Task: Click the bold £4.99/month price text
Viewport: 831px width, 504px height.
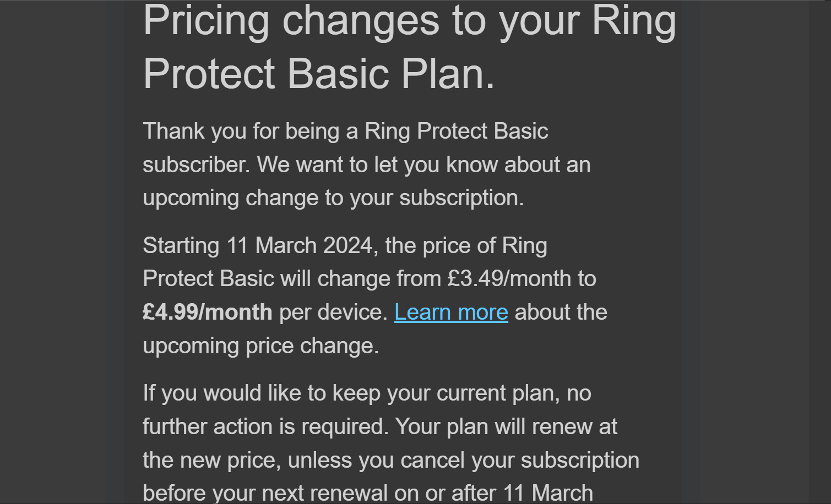Action: [x=207, y=313]
